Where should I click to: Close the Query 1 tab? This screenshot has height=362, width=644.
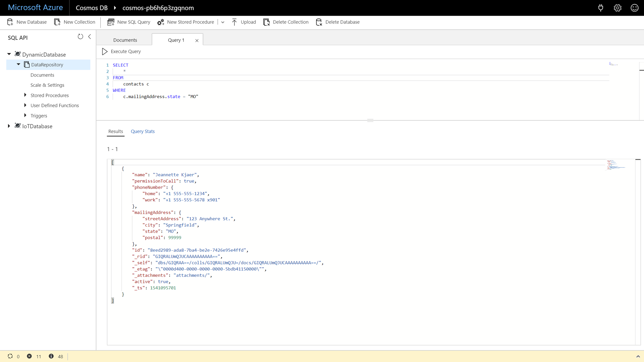[x=197, y=40]
